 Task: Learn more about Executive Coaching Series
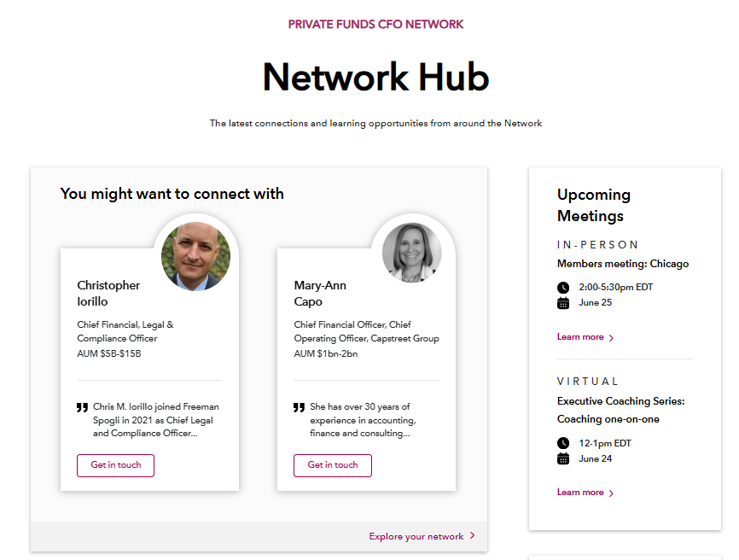tap(580, 493)
